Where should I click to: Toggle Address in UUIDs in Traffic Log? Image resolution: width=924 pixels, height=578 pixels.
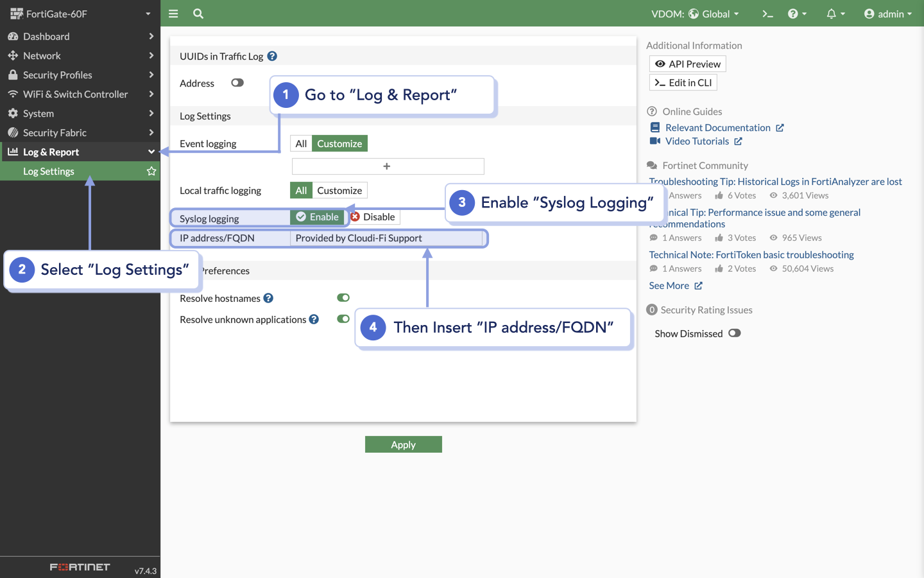tap(237, 82)
